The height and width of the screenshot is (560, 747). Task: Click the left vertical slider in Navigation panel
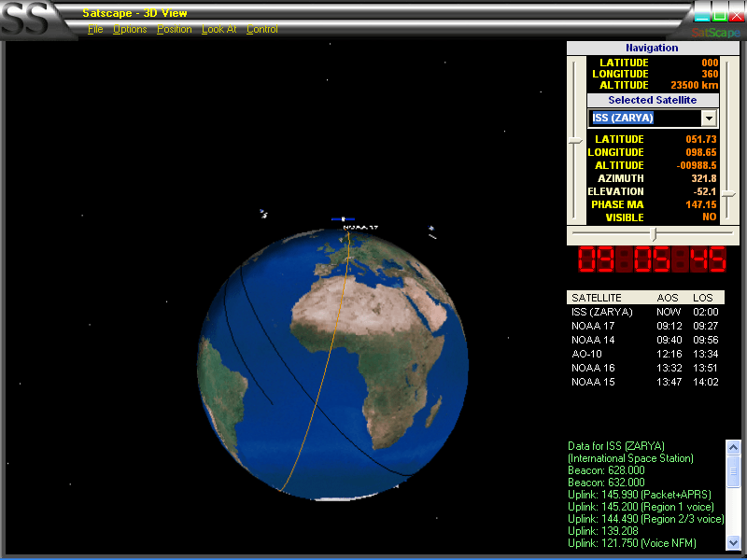pos(576,141)
